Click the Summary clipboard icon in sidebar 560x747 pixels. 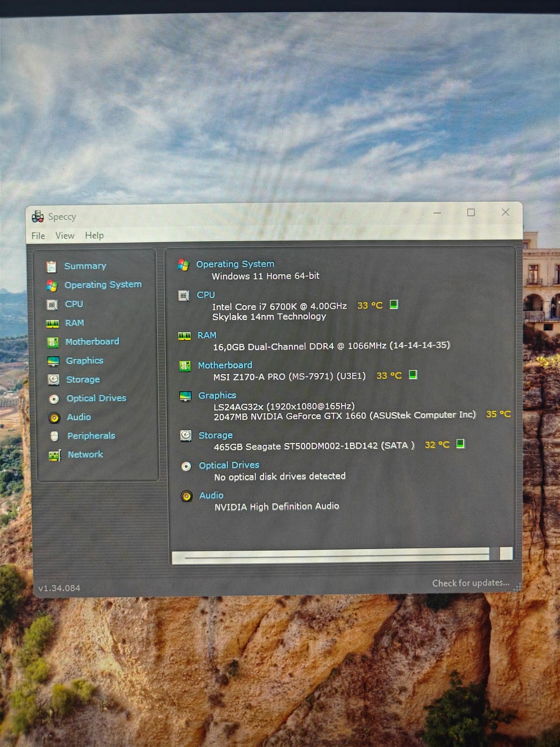(x=51, y=267)
